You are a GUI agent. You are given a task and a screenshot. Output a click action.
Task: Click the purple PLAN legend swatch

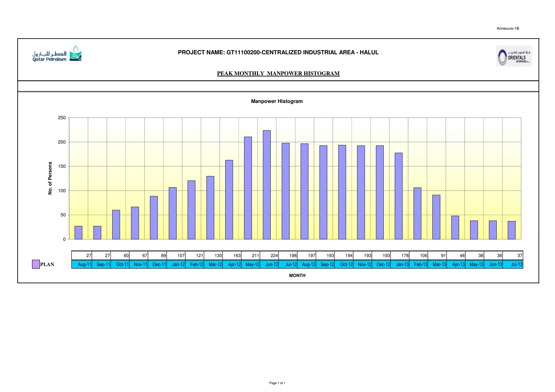point(36,264)
